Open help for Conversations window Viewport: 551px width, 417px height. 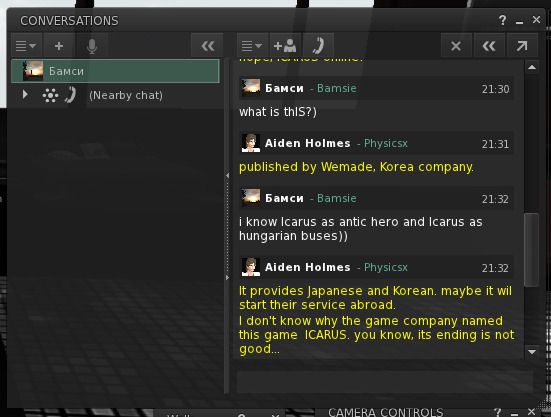point(503,20)
